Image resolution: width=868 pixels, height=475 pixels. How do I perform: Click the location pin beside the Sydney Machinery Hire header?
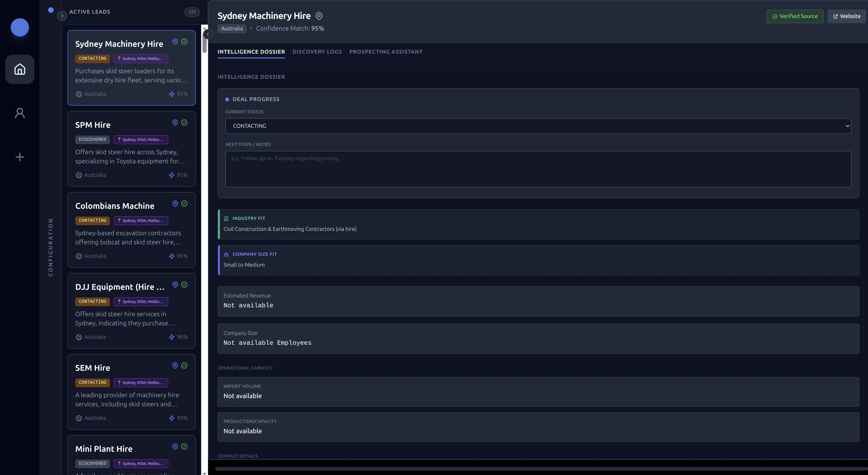pos(319,16)
